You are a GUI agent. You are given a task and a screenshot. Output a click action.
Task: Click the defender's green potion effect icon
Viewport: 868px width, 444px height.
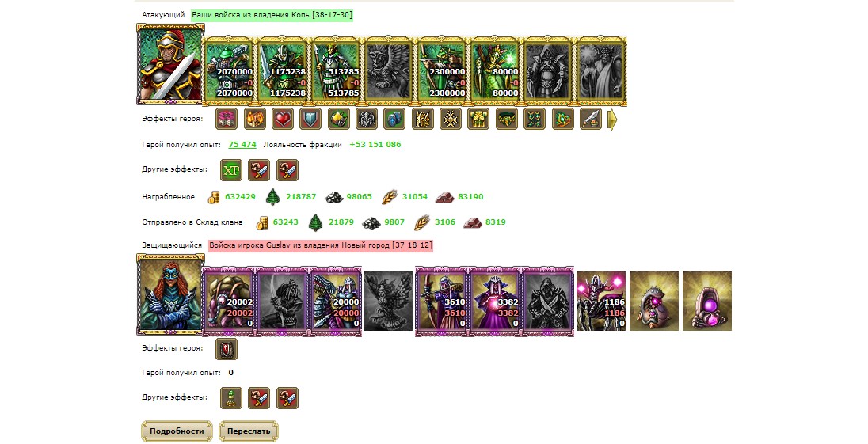tap(231, 398)
